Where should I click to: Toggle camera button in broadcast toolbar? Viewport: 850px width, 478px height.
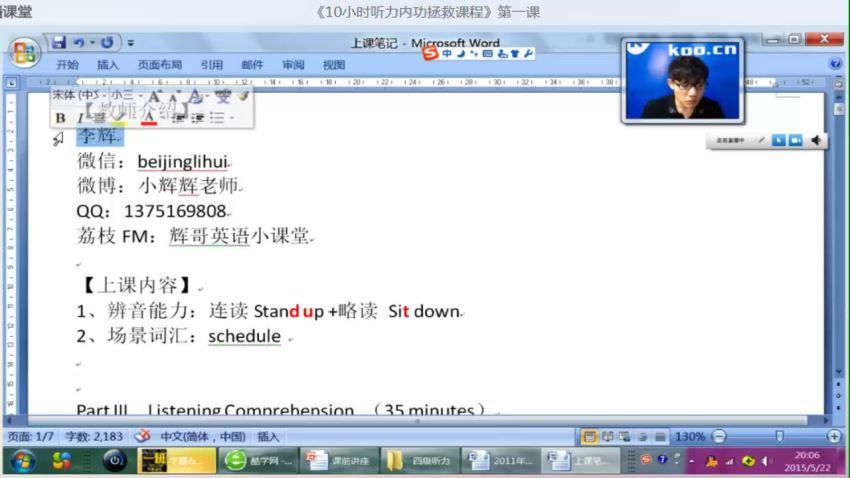[796, 140]
